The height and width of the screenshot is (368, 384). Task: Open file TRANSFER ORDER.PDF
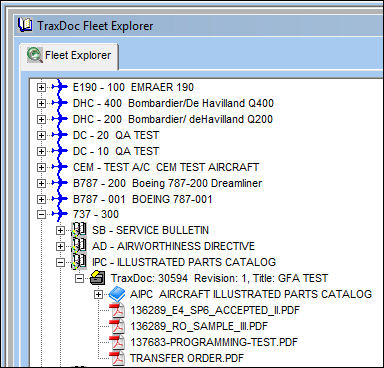(x=187, y=358)
